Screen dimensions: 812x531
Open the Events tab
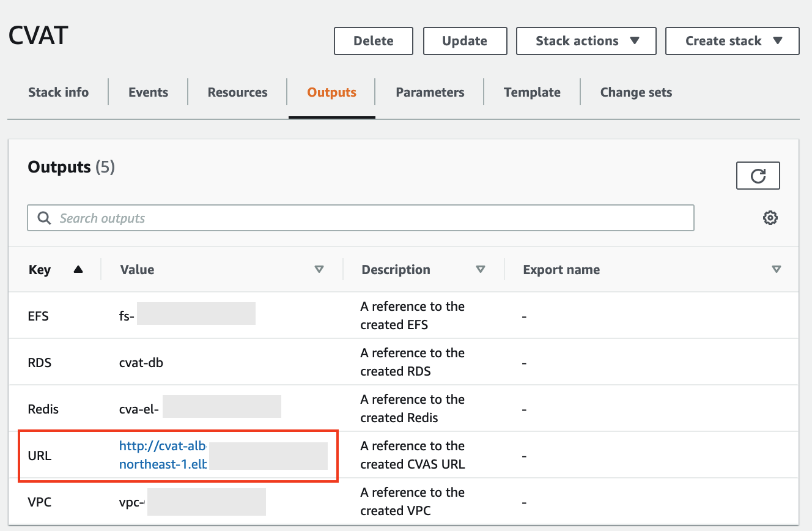coord(148,92)
